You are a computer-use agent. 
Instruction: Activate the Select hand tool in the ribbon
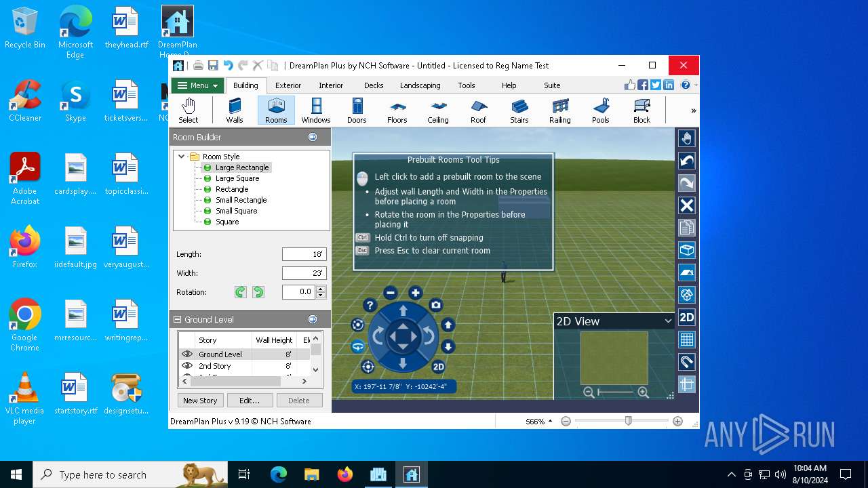pyautogui.click(x=189, y=110)
